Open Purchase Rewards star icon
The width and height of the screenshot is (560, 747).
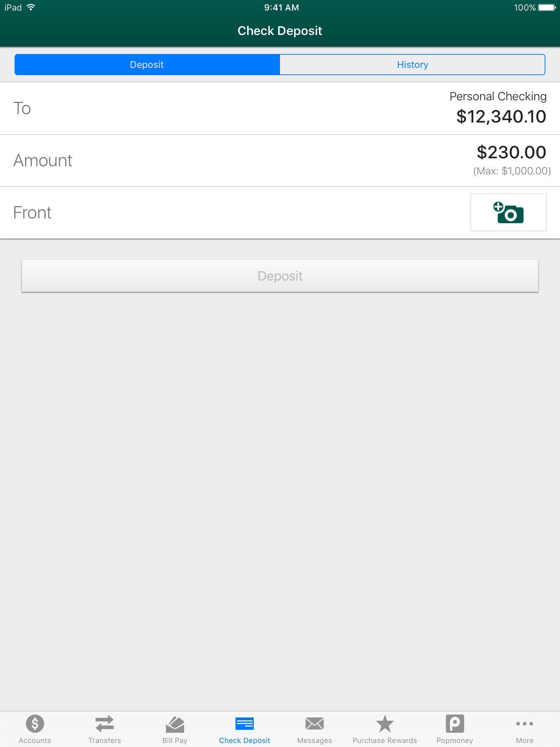click(385, 724)
